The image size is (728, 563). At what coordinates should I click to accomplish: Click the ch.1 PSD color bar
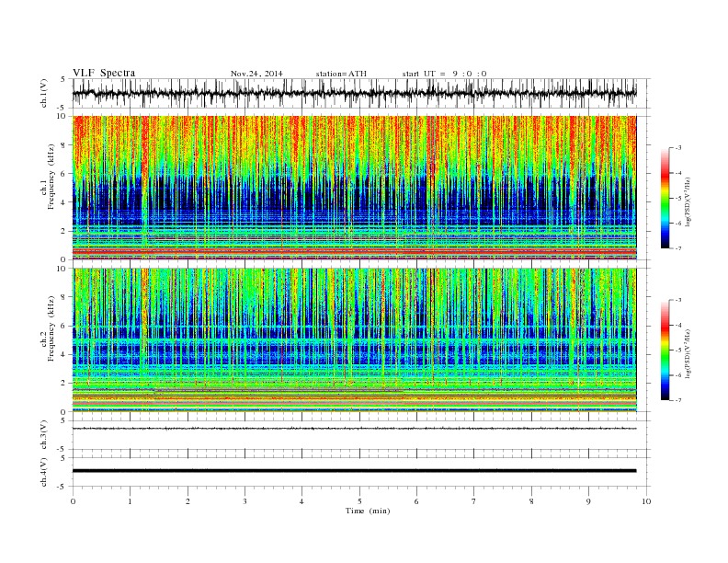coord(665,199)
